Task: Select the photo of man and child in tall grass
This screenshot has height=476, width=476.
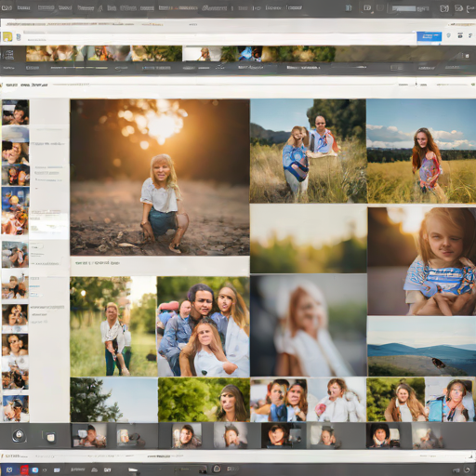Action: pyautogui.click(x=308, y=151)
